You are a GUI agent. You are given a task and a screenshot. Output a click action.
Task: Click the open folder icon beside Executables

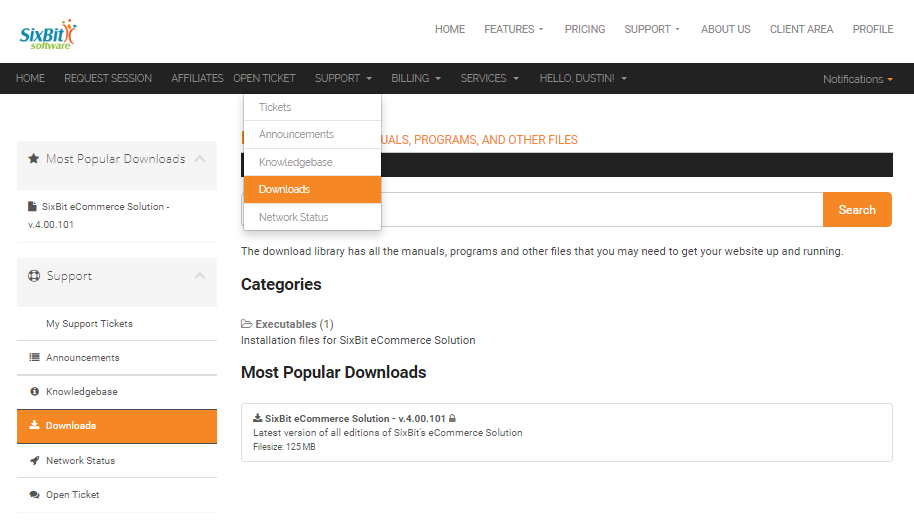(247, 324)
